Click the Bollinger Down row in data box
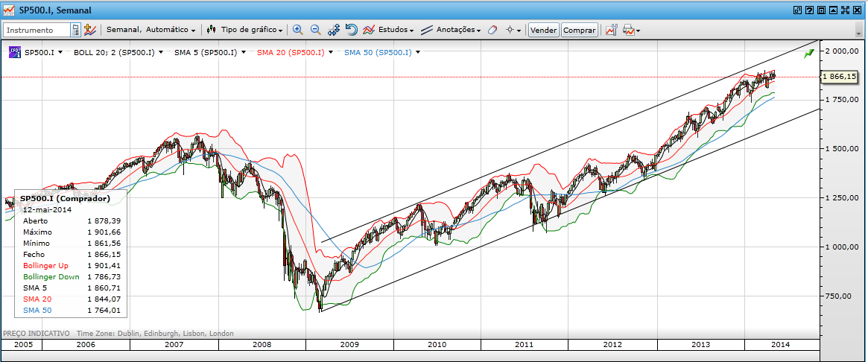Screen dimensions: 868x362 click(72, 277)
